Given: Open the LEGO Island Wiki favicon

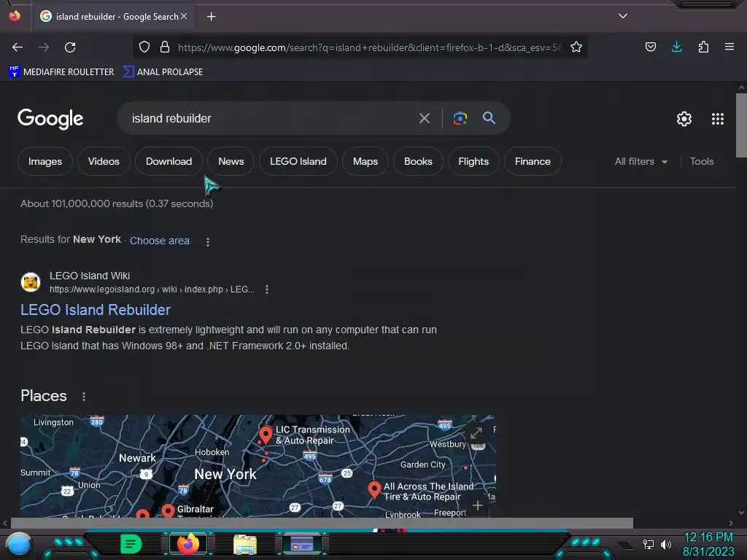Looking at the screenshot, I should tap(31, 282).
